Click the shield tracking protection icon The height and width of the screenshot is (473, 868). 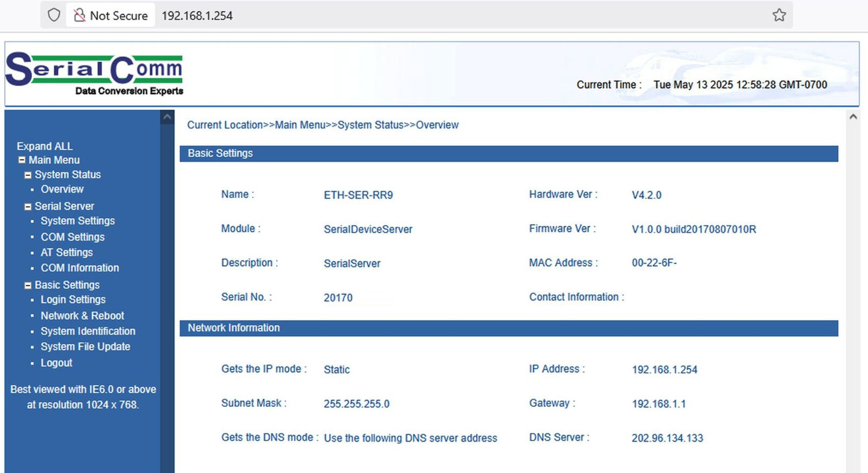click(x=54, y=15)
